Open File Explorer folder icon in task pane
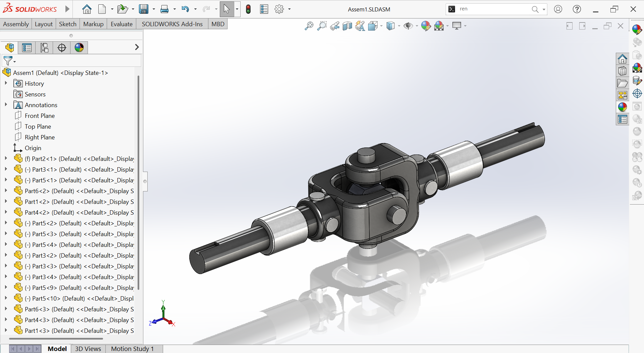The height and width of the screenshot is (353, 644). [623, 83]
